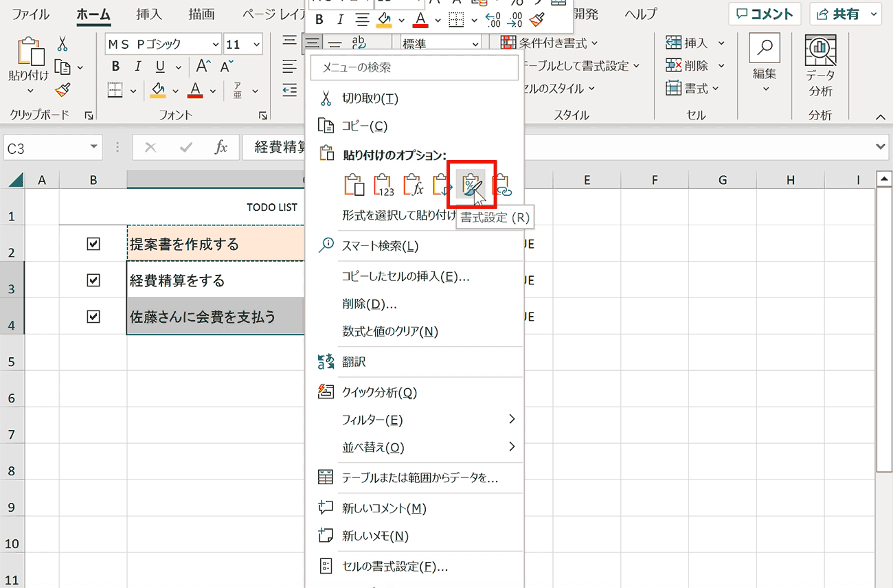Toggle the checkbox beside 提案書を作成する

click(93, 244)
